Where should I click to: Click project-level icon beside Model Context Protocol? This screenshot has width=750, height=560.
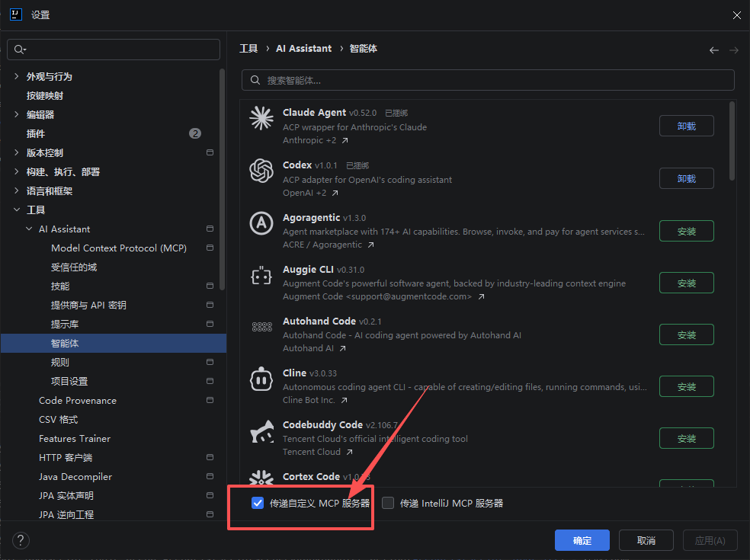coord(210,248)
